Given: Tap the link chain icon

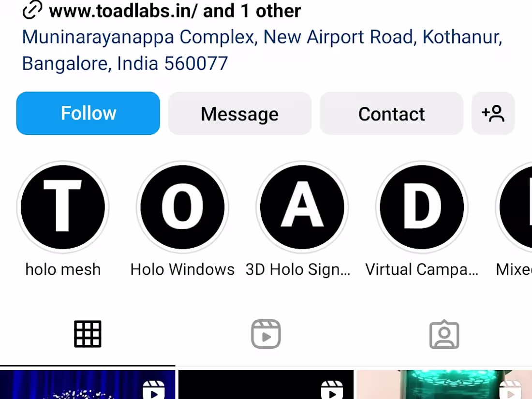Looking at the screenshot, I should tap(32, 10).
